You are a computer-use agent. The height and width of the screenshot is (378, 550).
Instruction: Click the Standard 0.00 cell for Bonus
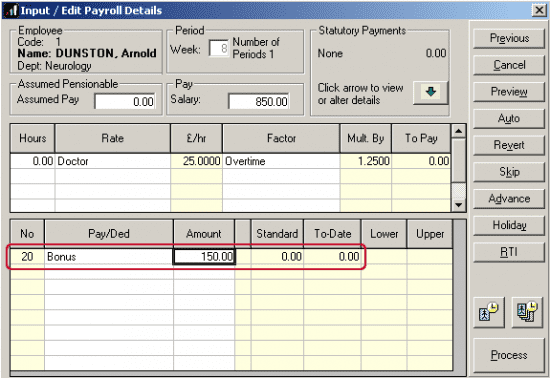[x=277, y=257]
